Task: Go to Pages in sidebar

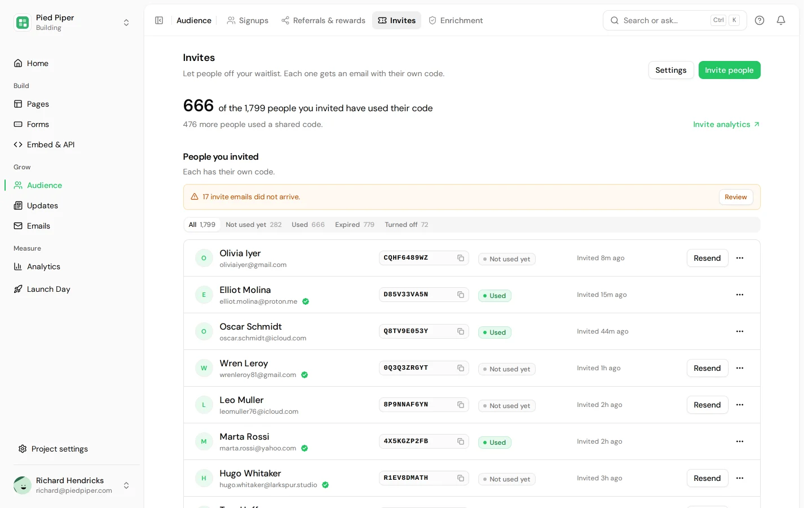Action: tap(72, 104)
